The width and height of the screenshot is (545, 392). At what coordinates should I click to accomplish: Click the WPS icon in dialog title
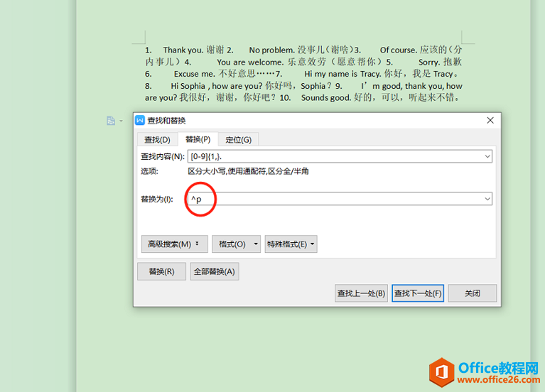(140, 120)
